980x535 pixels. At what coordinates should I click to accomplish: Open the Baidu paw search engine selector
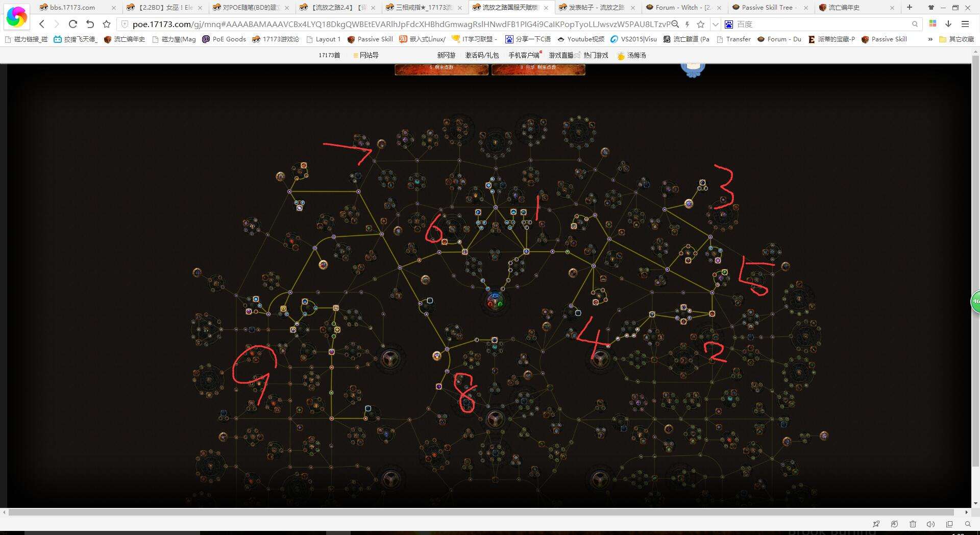pos(729,24)
